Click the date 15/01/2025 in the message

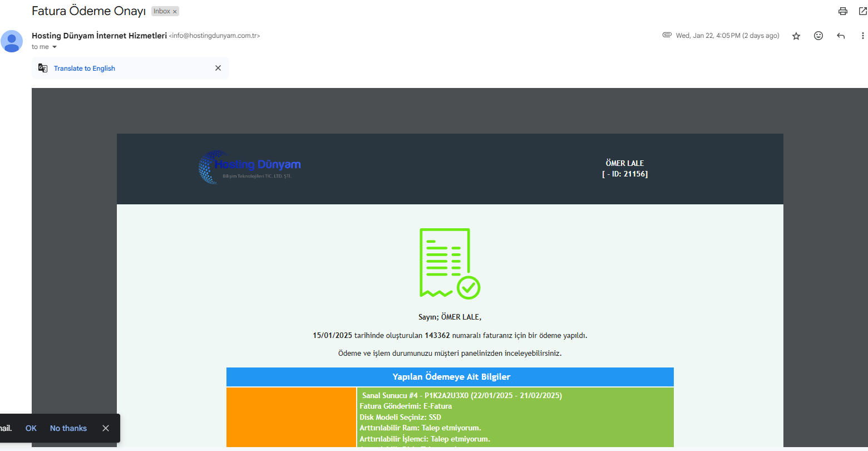pos(333,335)
